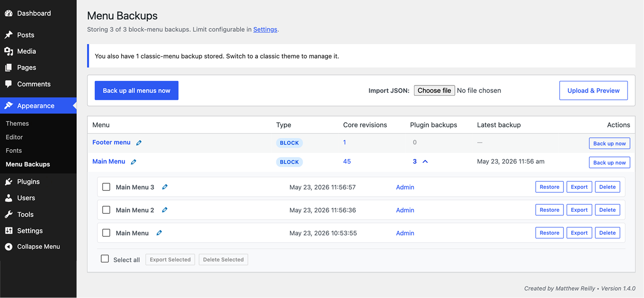The width and height of the screenshot is (644, 298).
Task: Click Latest backup value May 23, 2026 11:56 am
Action: tap(511, 162)
